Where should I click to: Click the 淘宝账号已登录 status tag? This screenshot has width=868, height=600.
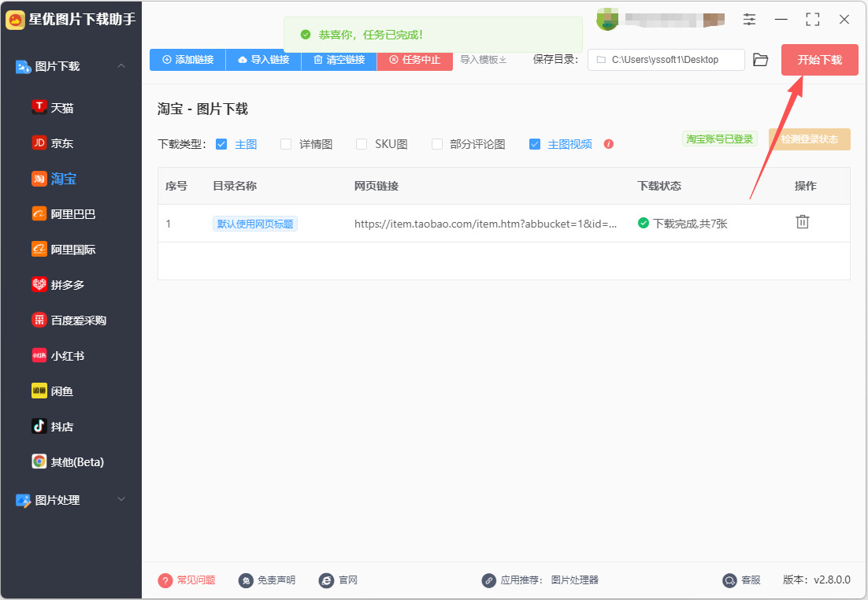click(x=720, y=139)
